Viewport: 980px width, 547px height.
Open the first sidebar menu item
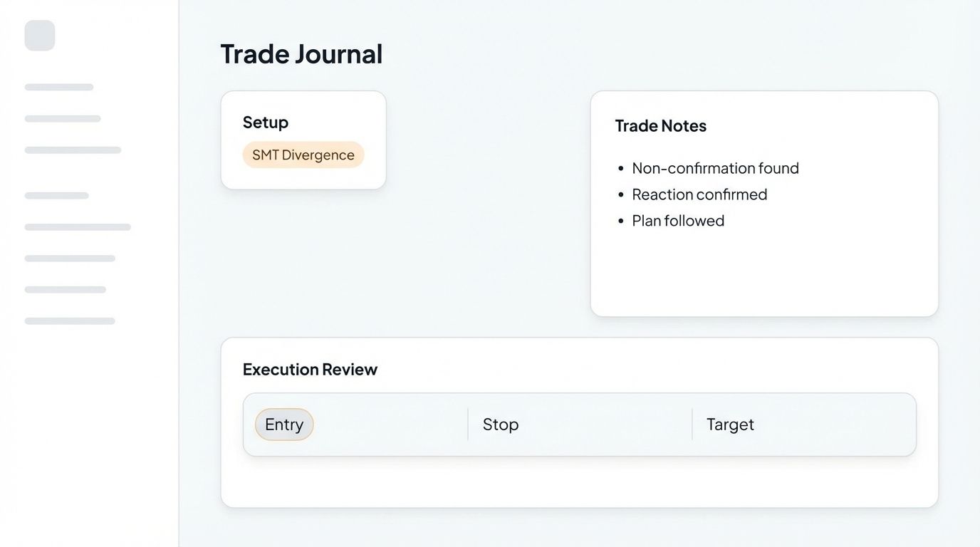(x=59, y=87)
